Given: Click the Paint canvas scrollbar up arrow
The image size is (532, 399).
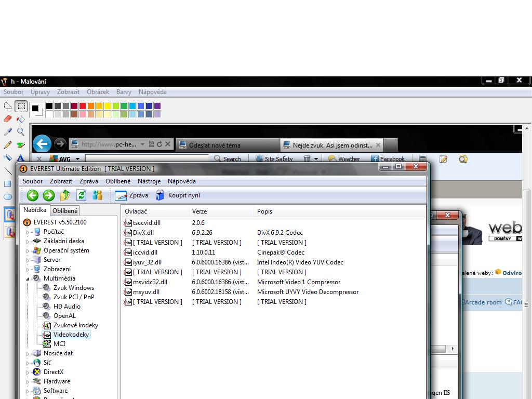Looking at the screenshot, I should [527, 129].
